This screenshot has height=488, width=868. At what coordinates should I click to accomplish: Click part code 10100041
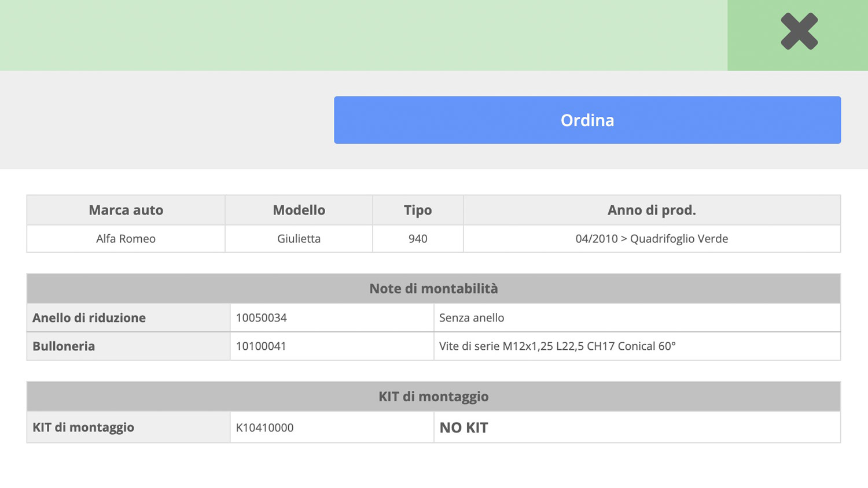(x=261, y=346)
